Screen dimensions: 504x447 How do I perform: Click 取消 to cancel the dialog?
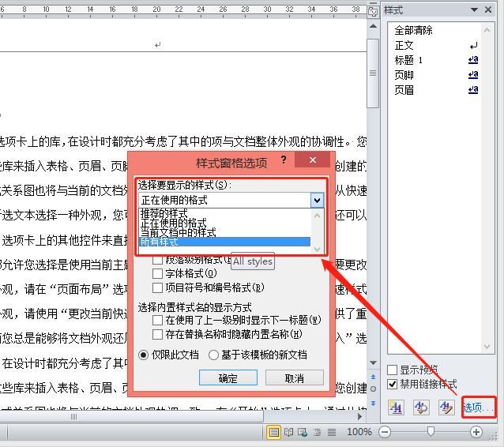[294, 378]
